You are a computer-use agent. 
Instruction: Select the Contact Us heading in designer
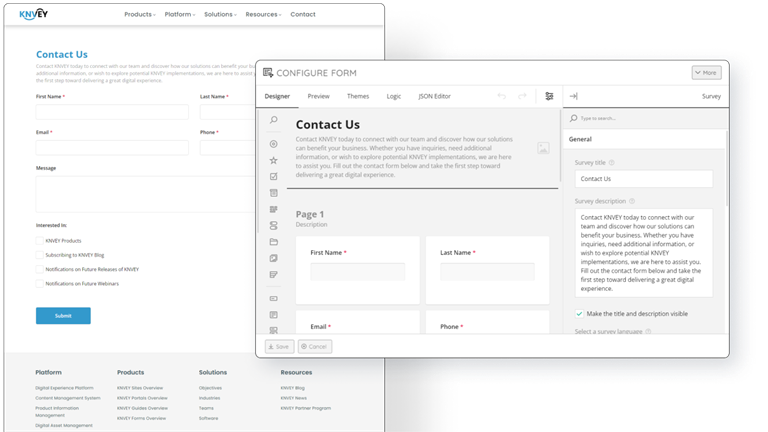tap(328, 124)
